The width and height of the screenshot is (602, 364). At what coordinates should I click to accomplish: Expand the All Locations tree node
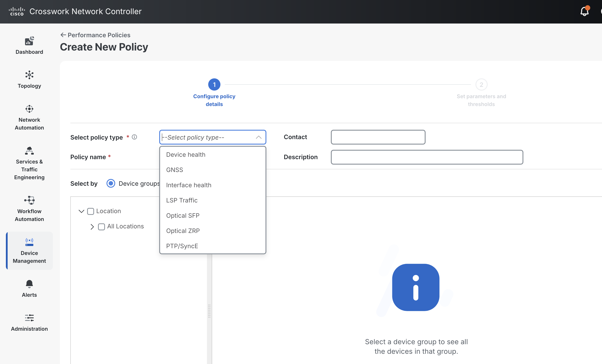coord(92,227)
